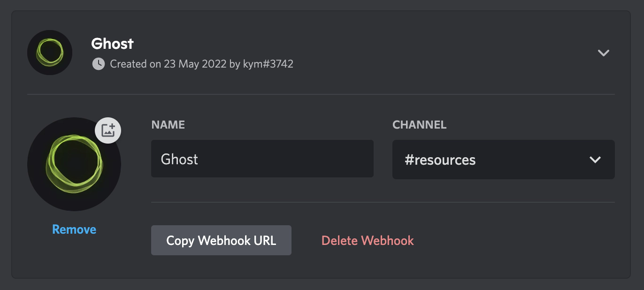Click inside the NAME text field
The width and height of the screenshot is (644, 290).
pyautogui.click(x=262, y=159)
